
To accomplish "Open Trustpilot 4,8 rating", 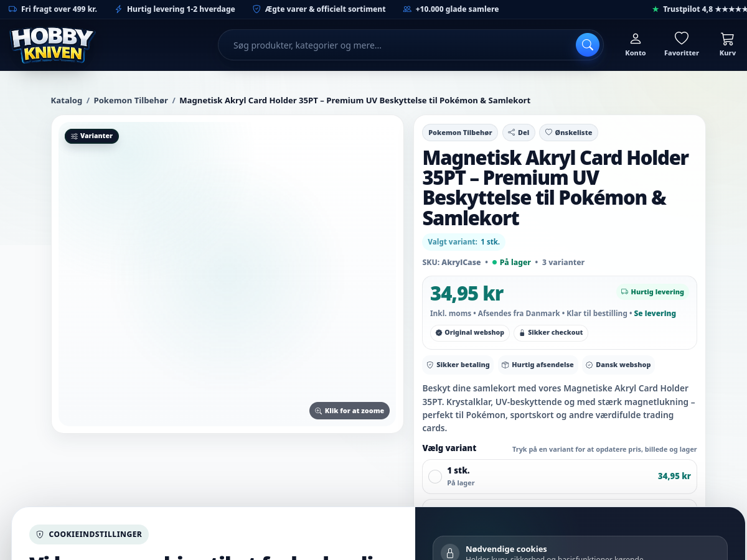I will point(699,9).
